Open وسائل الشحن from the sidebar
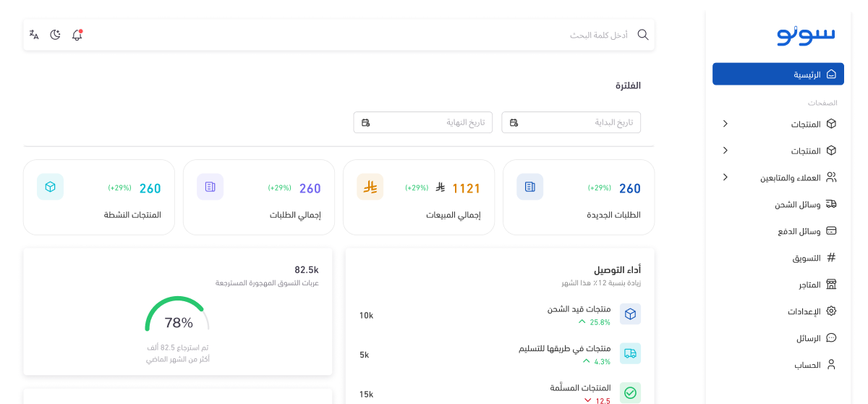Screen dimensions: 868x404 (x=798, y=205)
